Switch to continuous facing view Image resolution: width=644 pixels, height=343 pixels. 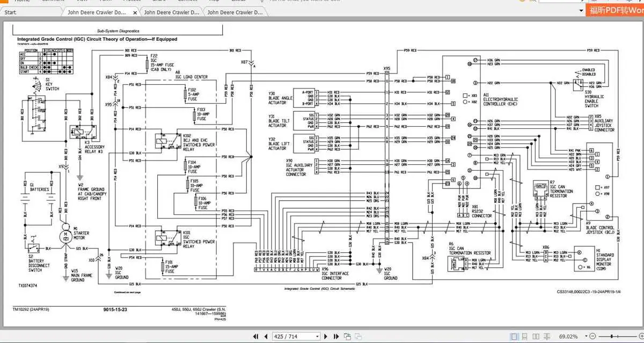[547, 337]
